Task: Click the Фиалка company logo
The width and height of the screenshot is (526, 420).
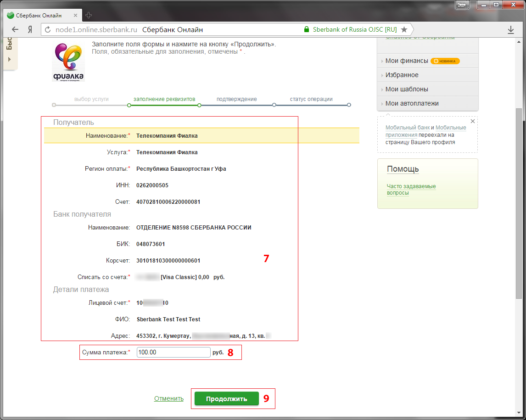Action: coord(68,62)
